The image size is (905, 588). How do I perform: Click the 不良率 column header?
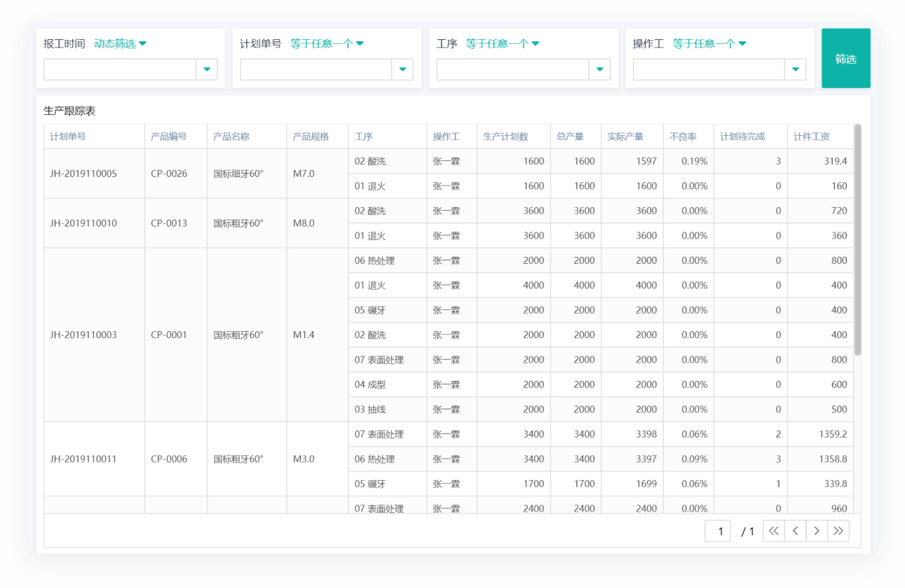click(683, 136)
